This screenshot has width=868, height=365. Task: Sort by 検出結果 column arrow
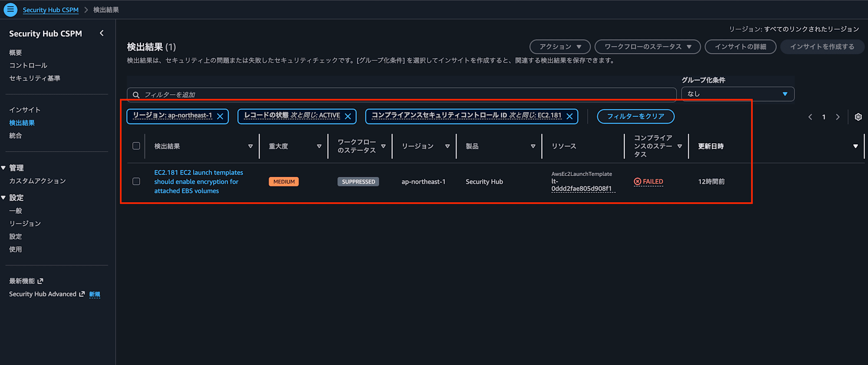(x=250, y=146)
